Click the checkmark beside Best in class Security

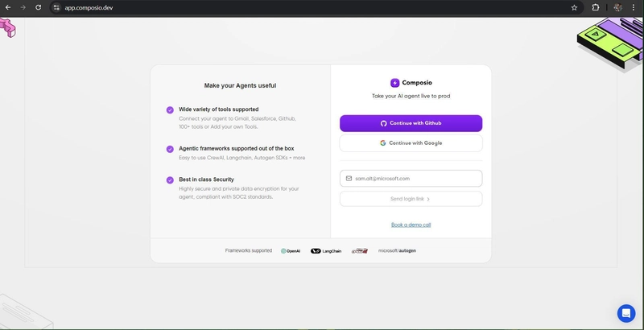coord(170,179)
